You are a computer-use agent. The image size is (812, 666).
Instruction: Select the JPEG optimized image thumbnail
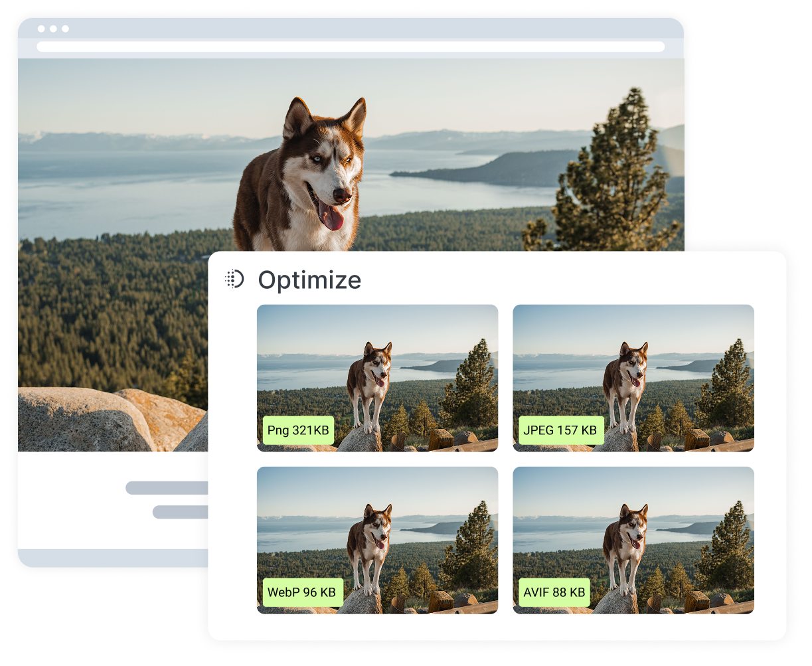(633, 378)
